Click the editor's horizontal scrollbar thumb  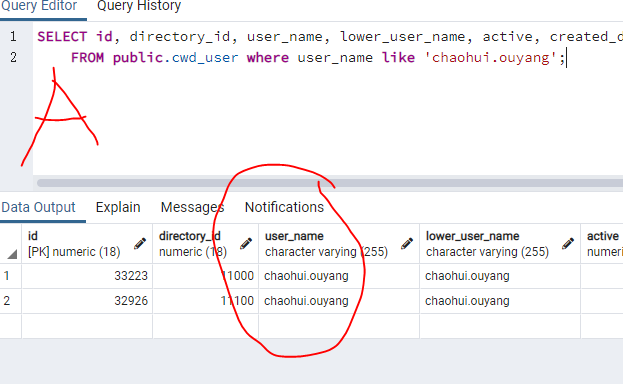(x=330, y=183)
